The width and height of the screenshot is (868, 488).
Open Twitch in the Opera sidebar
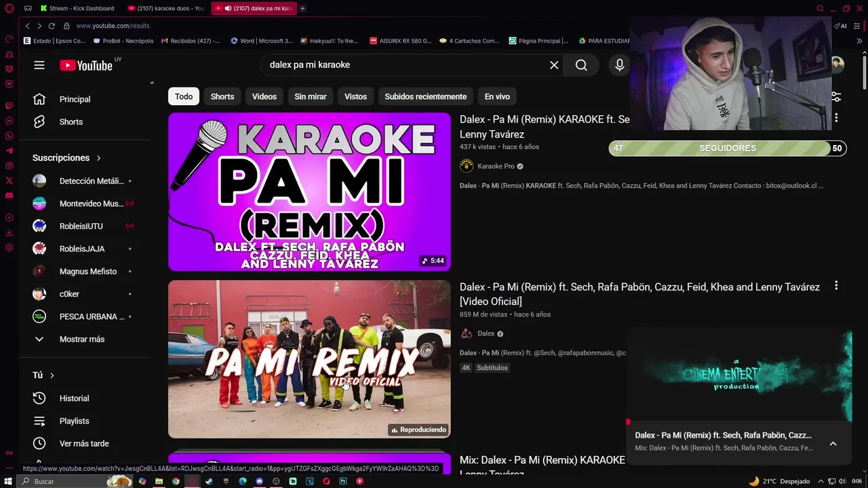(x=9, y=106)
